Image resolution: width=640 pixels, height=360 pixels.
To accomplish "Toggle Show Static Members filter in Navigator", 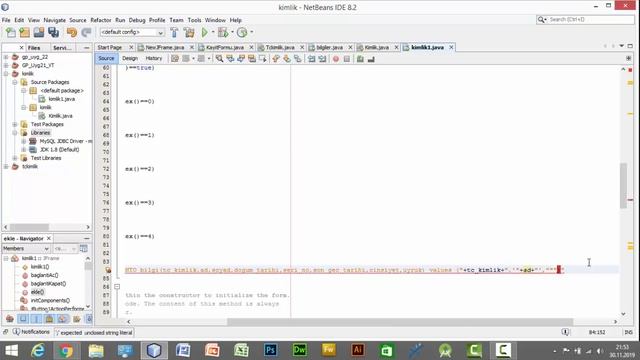I will click(36, 318).
